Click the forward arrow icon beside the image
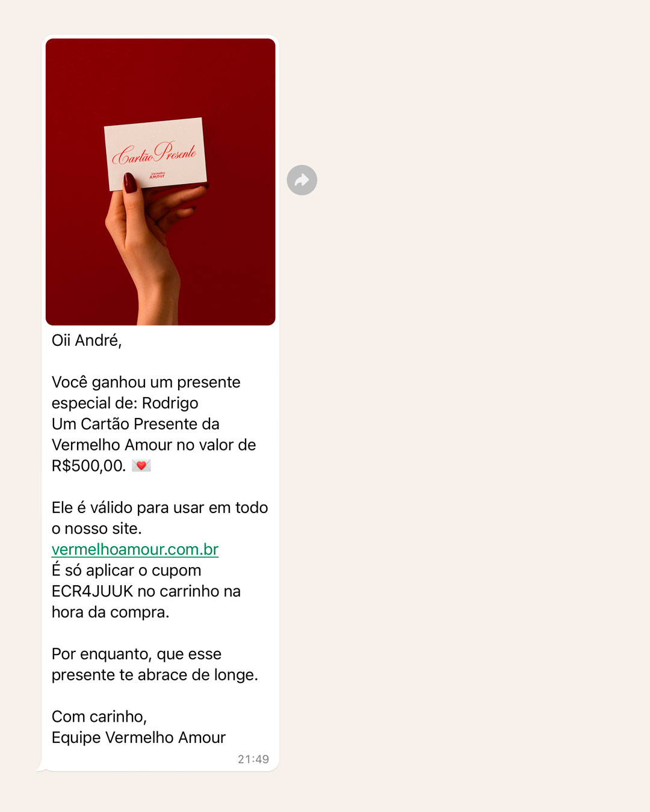This screenshot has width=650, height=812. pos(302,180)
